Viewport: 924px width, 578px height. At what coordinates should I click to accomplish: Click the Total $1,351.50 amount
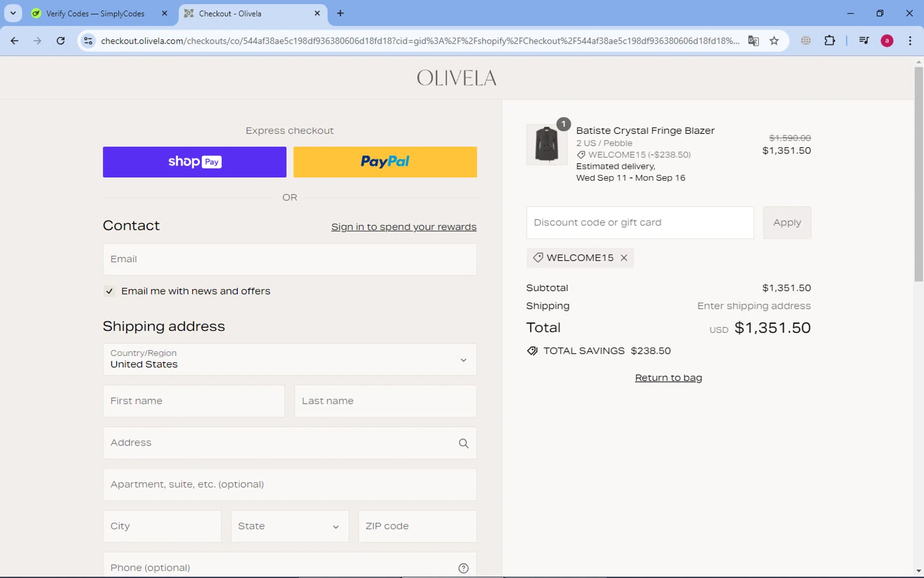tap(772, 328)
